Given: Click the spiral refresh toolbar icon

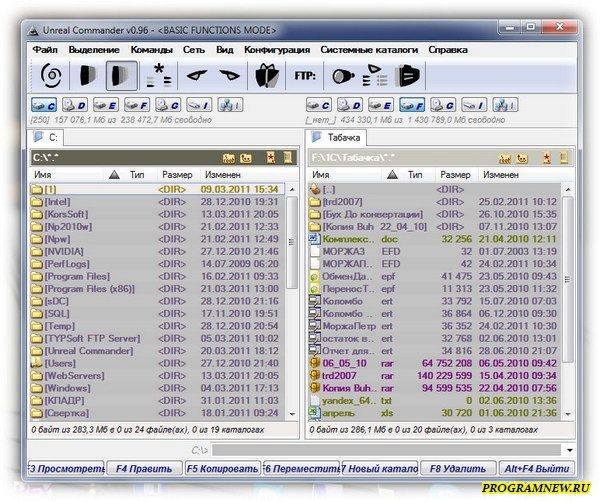Looking at the screenshot, I should click(x=51, y=75).
